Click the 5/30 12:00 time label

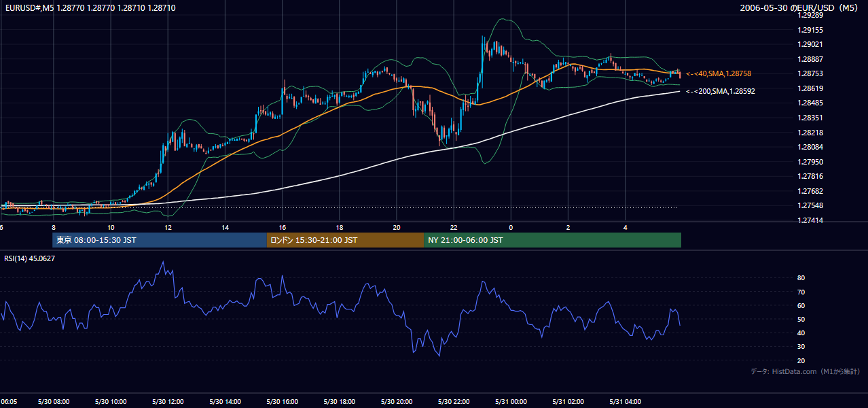(x=168, y=402)
